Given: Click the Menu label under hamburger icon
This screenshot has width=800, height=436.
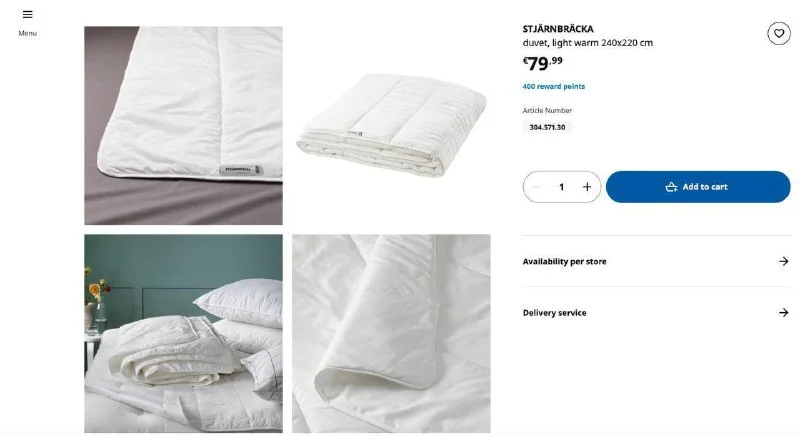Looking at the screenshot, I should pyautogui.click(x=28, y=33).
